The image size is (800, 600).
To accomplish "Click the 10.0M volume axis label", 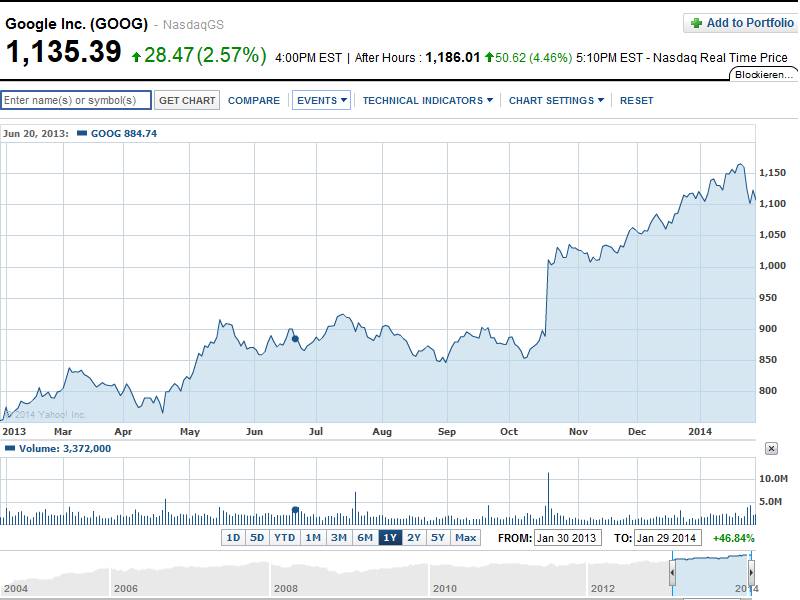I will [x=773, y=479].
